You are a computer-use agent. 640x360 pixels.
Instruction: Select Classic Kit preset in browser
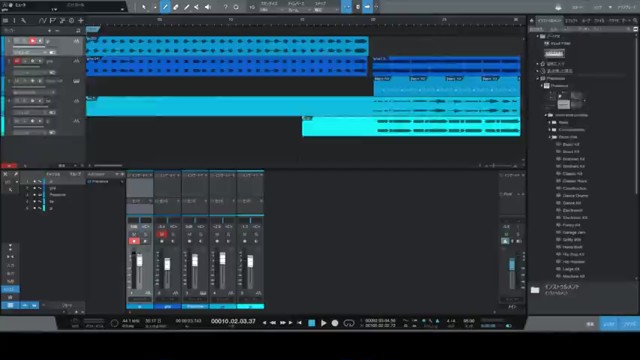point(572,173)
